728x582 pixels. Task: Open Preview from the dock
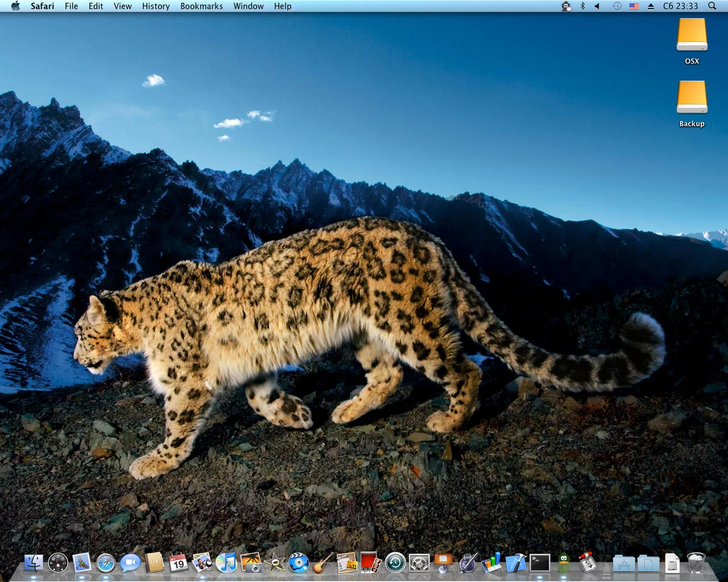(x=202, y=563)
